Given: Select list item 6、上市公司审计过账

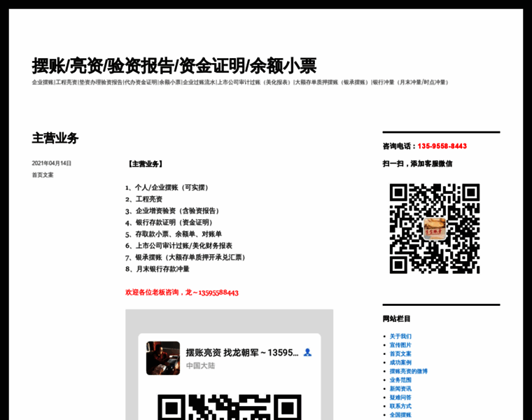Looking at the screenshot, I should click(x=178, y=246).
